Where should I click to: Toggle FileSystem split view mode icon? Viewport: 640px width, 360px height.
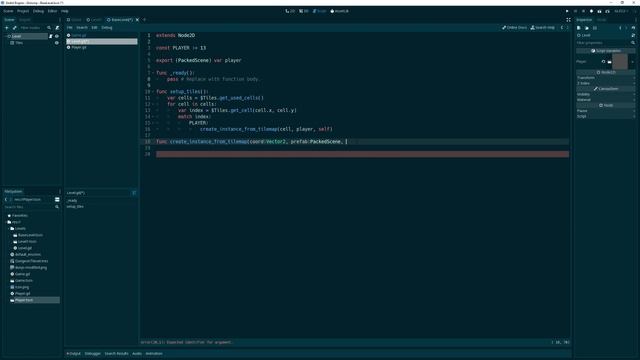(x=57, y=200)
